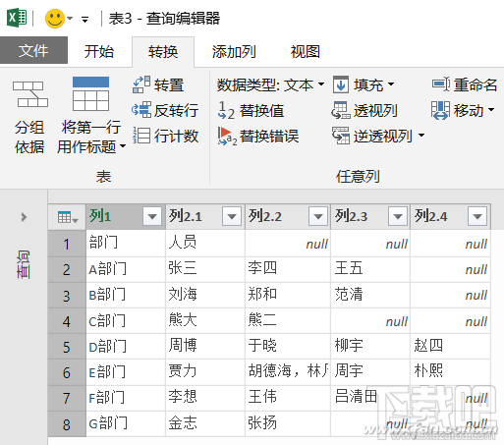The image size is (504, 445).
Task: Click the cell containing 吕清田
Action: point(370,398)
